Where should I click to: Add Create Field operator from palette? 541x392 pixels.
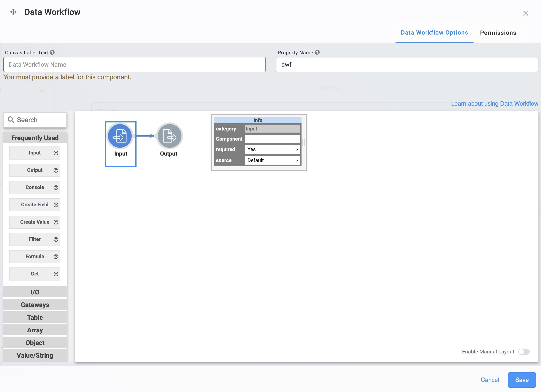[x=35, y=205]
